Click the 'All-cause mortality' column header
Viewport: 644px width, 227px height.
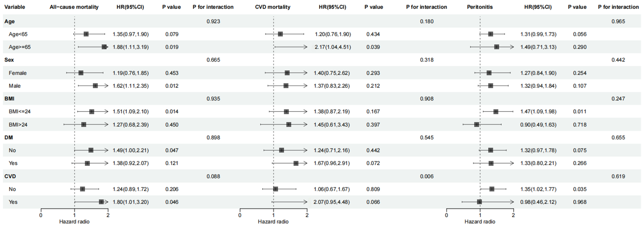(x=74, y=7)
